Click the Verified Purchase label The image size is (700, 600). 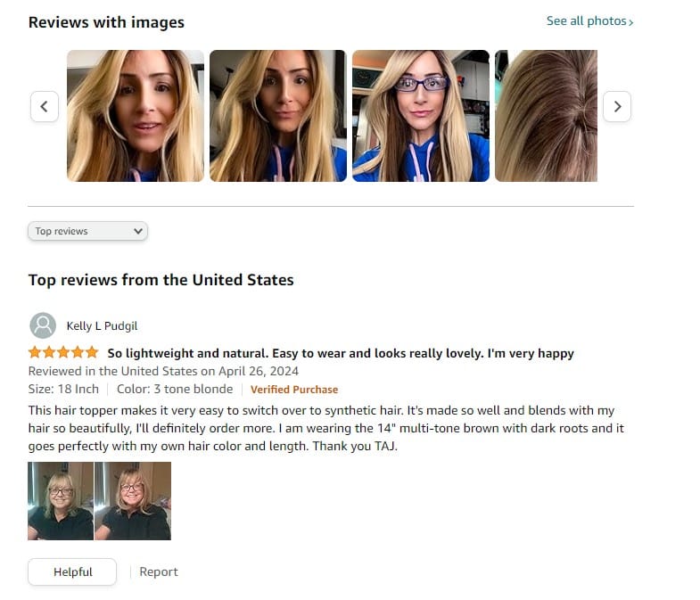coord(294,390)
